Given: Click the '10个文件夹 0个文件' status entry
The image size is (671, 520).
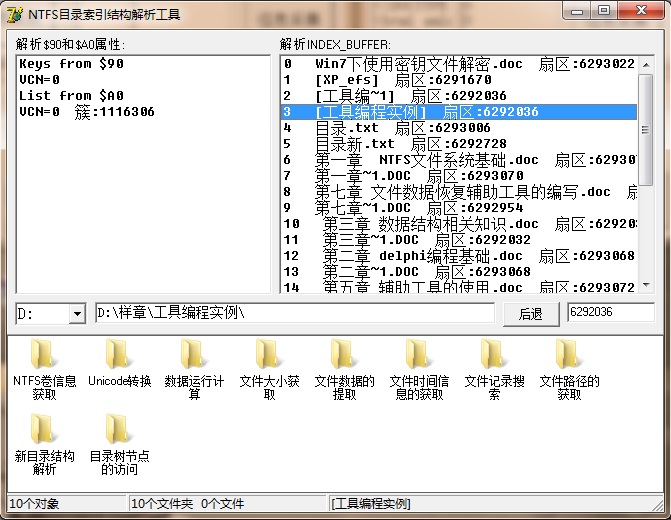Looking at the screenshot, I should point(187,504).
